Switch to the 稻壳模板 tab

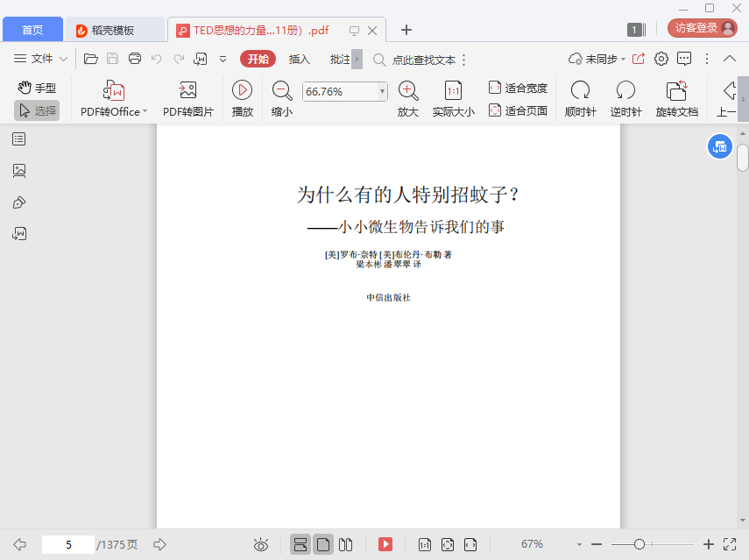point(113,30)
